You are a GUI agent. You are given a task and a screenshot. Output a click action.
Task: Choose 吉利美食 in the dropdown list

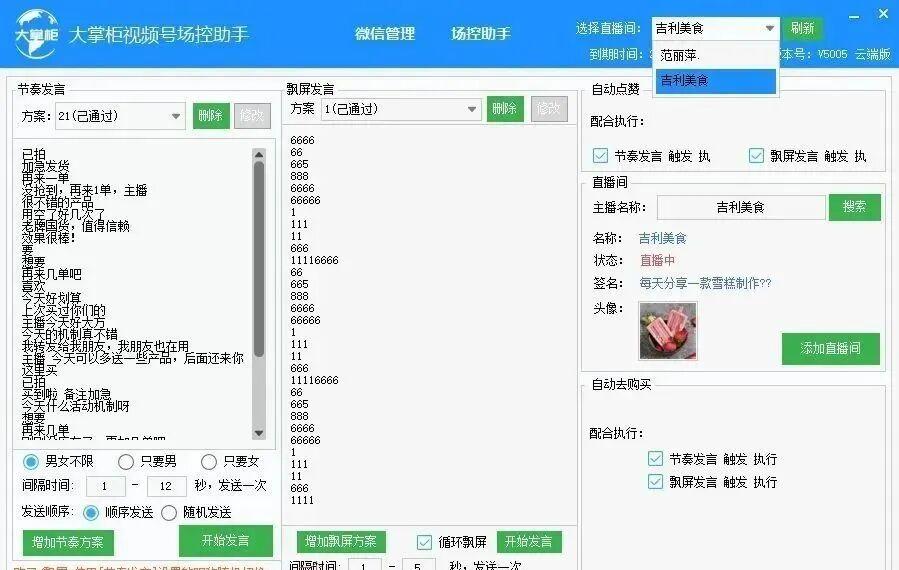(x=715, y=81)
